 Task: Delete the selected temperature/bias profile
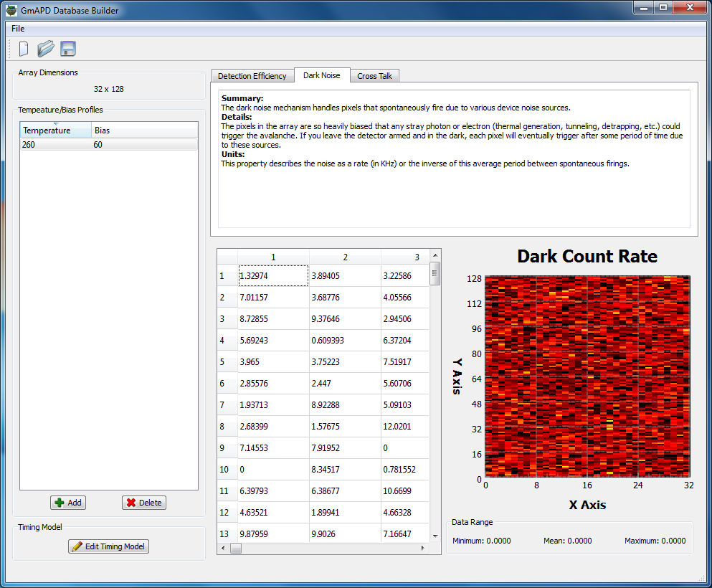(144, 503)
